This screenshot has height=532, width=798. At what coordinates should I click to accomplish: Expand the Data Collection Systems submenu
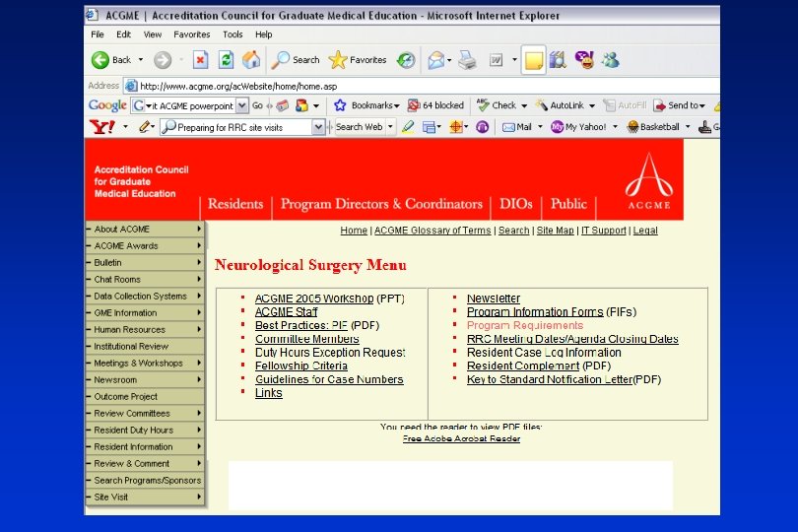click(199, 296)
